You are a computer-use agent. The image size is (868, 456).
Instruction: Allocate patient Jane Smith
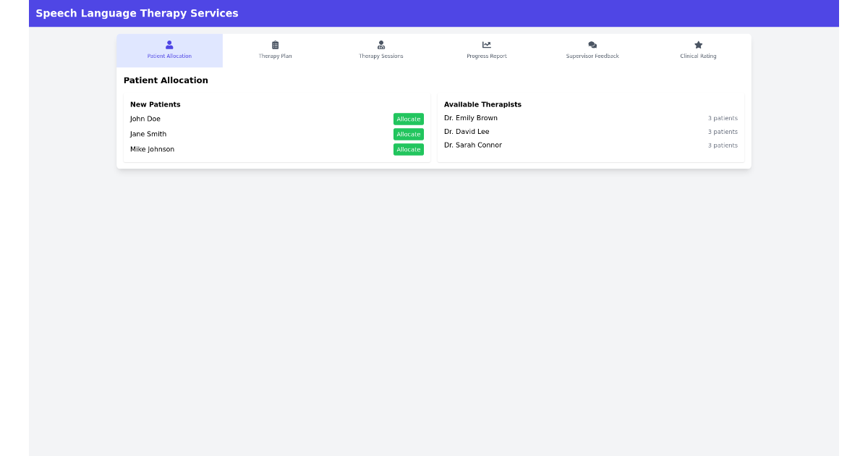click(408, 134)
